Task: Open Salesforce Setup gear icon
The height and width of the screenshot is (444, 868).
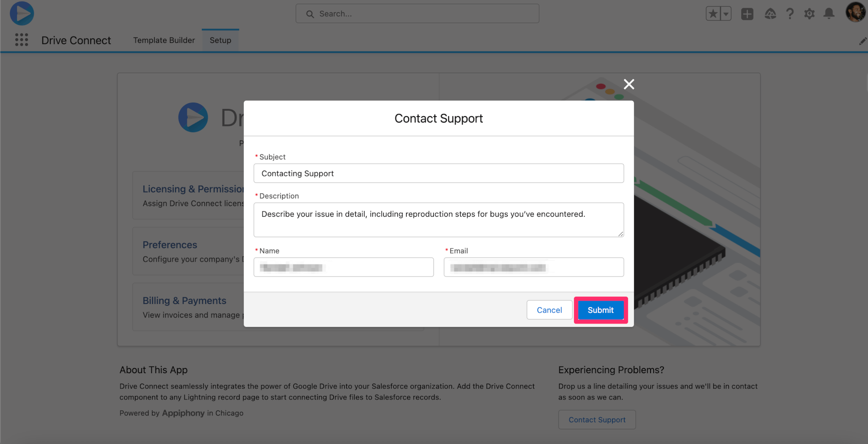Action: pos(809,14)
